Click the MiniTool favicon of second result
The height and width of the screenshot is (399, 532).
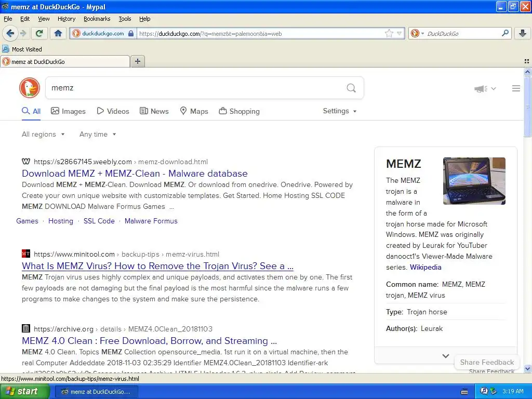pos(26,254)
